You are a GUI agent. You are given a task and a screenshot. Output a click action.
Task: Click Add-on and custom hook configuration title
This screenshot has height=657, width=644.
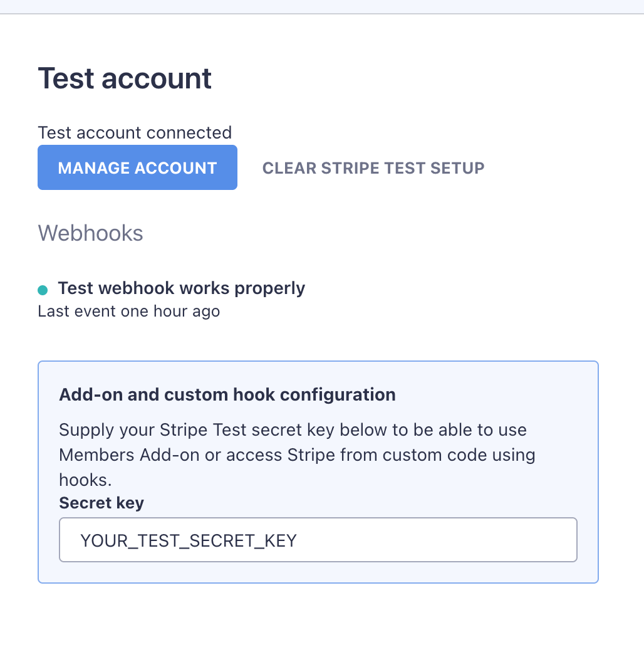click(x=227, y=394)
